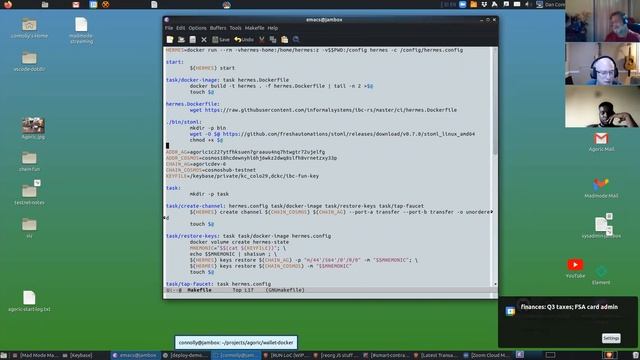The image size is (640, 360).
Task: Click the New file icon in Emacs toolbar
Action: click(x=170, y=40)
